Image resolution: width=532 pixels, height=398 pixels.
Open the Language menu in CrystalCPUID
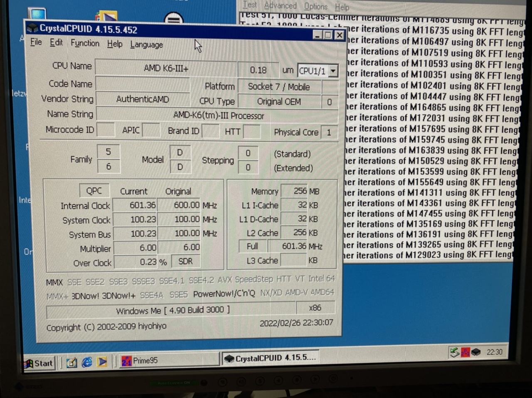coord(146,44)
